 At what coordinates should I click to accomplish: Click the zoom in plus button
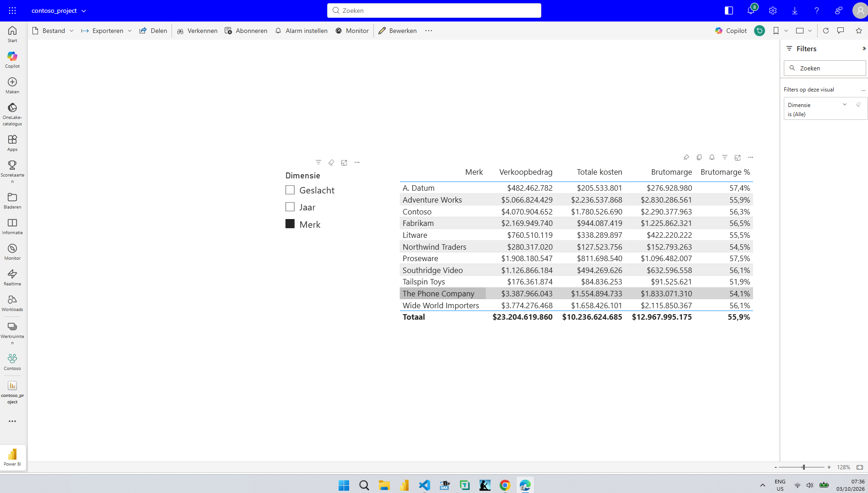tap(829, 467)
